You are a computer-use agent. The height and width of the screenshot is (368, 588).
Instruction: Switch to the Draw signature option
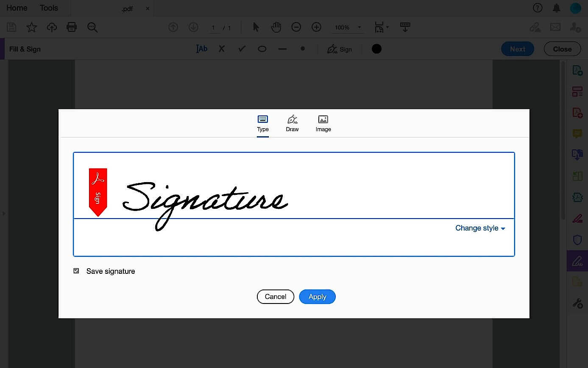tap(292, 123)
